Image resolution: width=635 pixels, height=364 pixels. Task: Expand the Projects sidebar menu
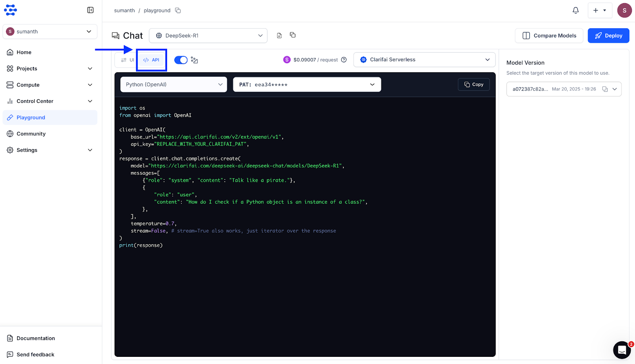point(50,69)
